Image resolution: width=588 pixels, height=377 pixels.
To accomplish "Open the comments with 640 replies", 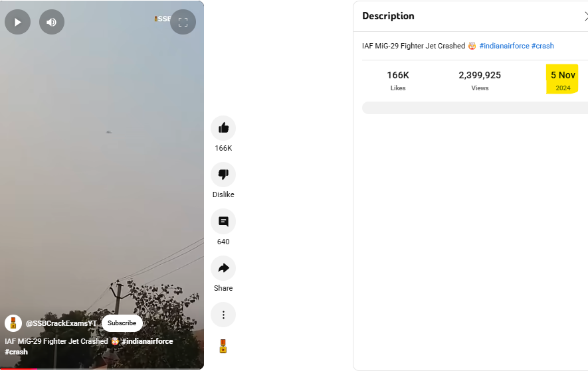I will coord(223,222).
